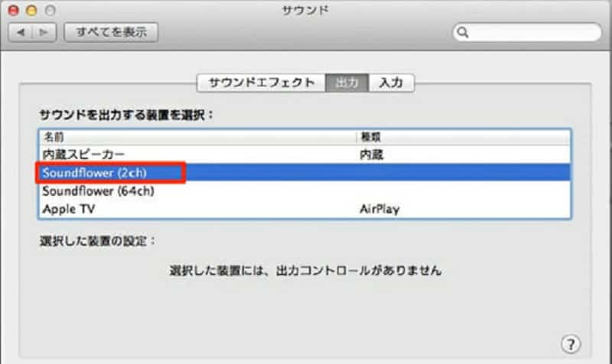The width and height of the screenshot is (612, 364).
Task: Click the すべてを表示 button
Action: [111, 32]
